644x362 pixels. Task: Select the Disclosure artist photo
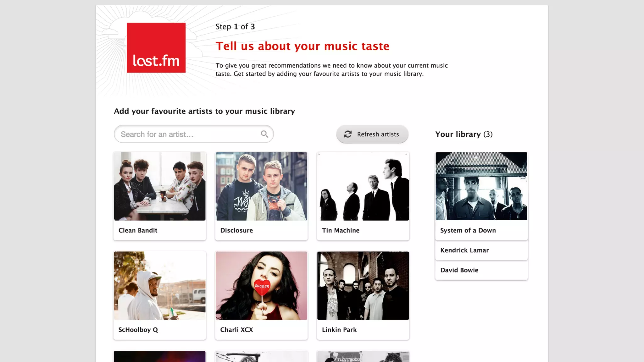tap(261, 186)
